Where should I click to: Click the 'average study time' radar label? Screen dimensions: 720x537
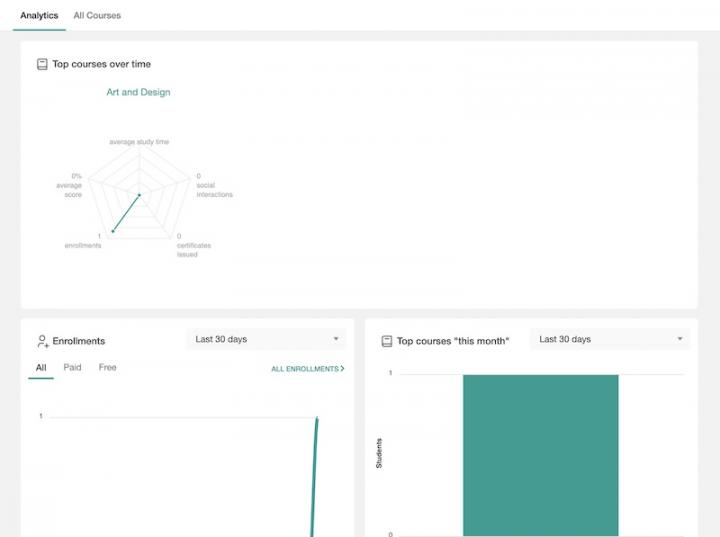pos(139,142)
